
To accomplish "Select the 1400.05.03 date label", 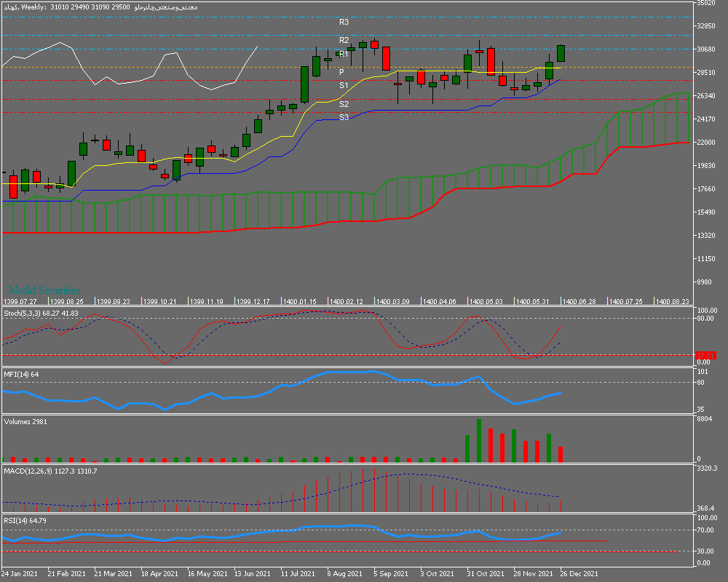I will (x=486, y=301).
